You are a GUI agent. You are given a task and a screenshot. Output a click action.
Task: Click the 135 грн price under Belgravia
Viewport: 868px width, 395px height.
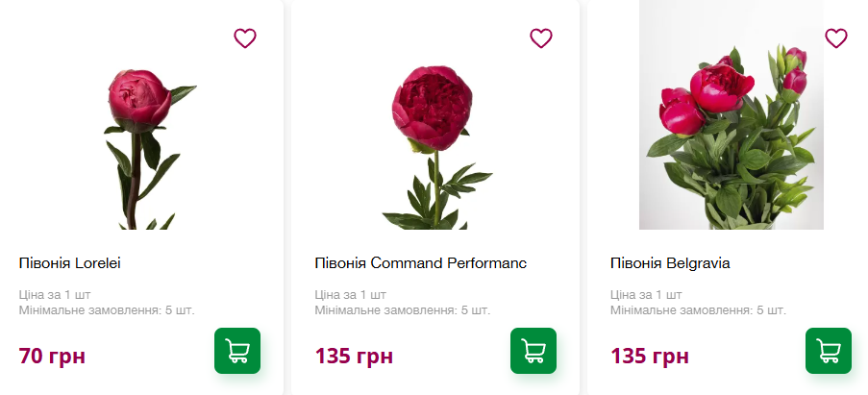[649, 357]
